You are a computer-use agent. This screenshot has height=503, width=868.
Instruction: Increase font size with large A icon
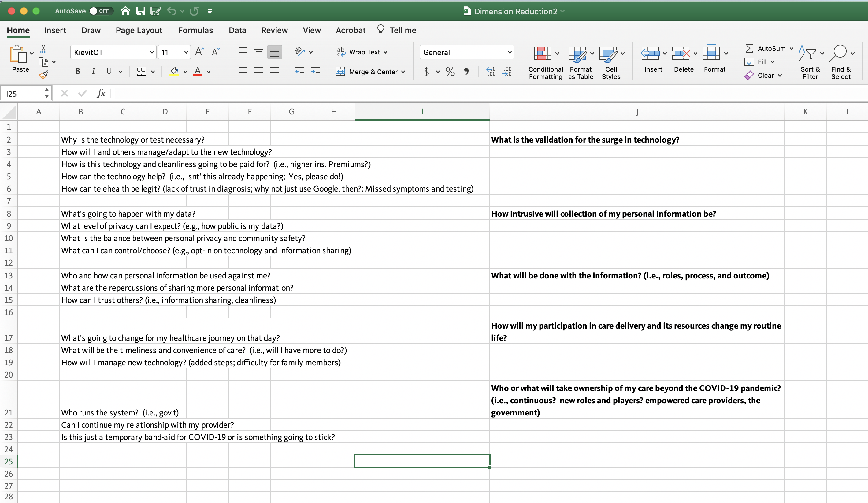[x=199, y=52]
